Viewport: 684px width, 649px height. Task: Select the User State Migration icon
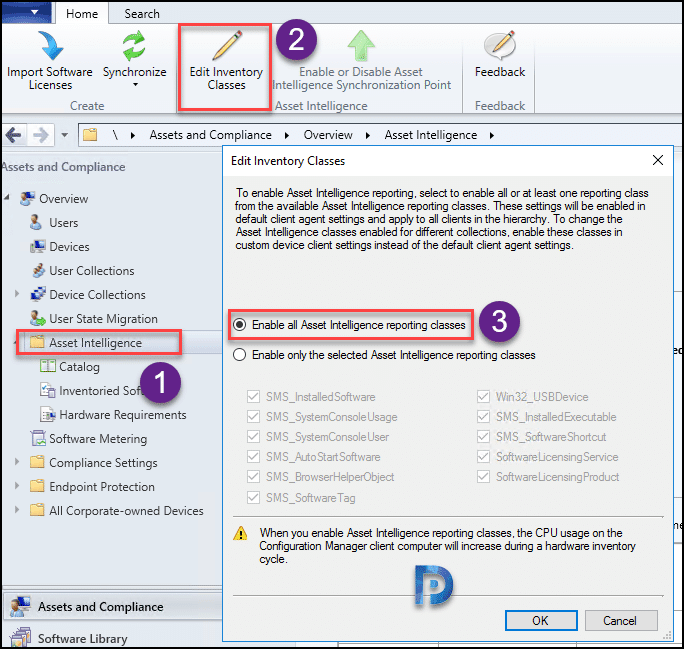(38, 318)
